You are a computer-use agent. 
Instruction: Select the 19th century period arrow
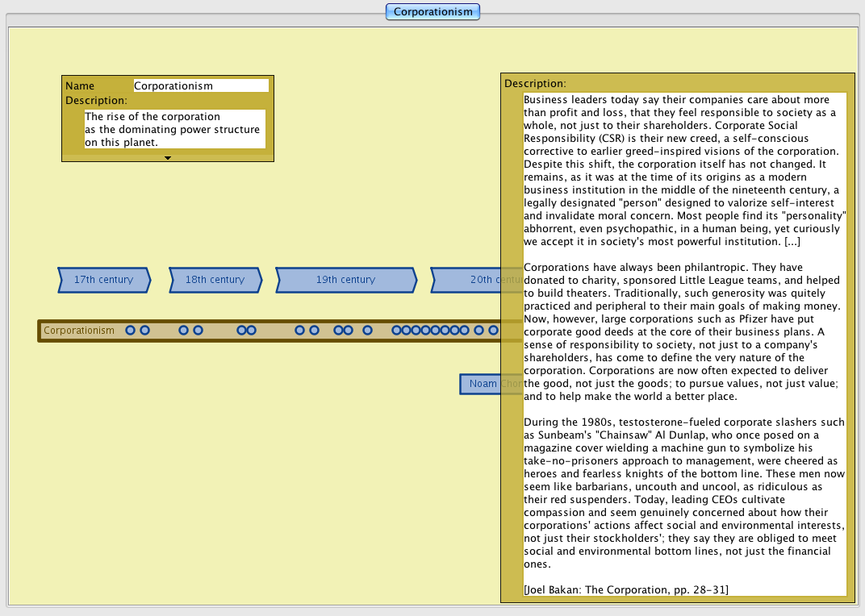pos(345,280)
